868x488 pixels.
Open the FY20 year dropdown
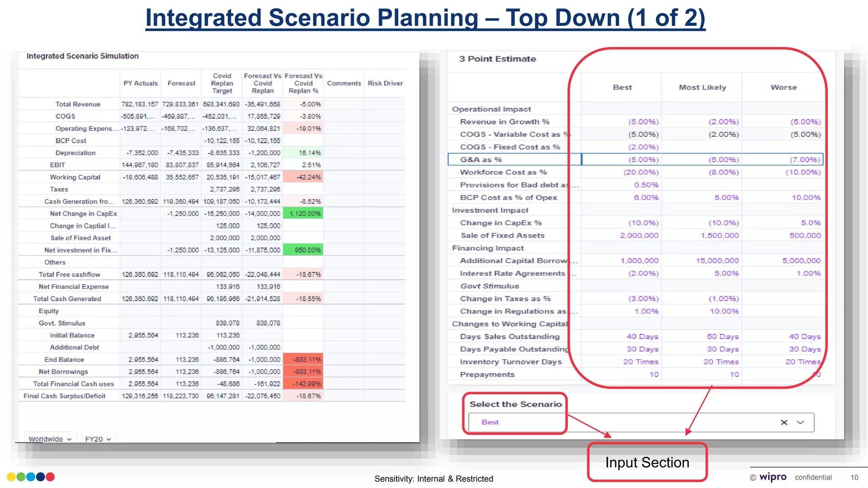(98, 439)
